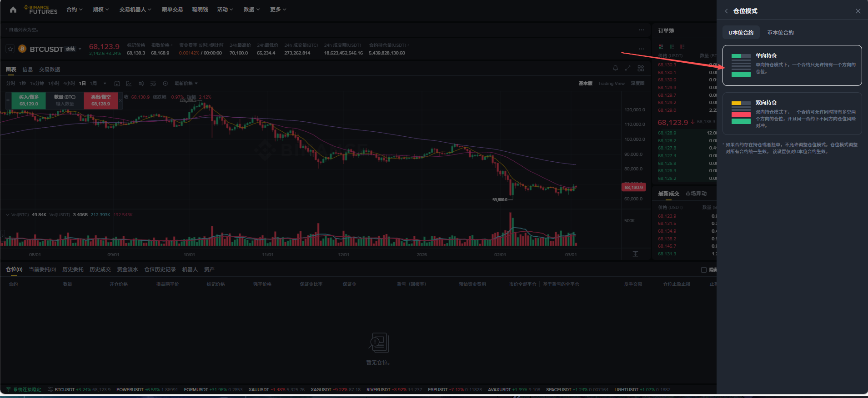
Task: Open technical indicators icon in chart toolbar
Action: tap(129, 84)
